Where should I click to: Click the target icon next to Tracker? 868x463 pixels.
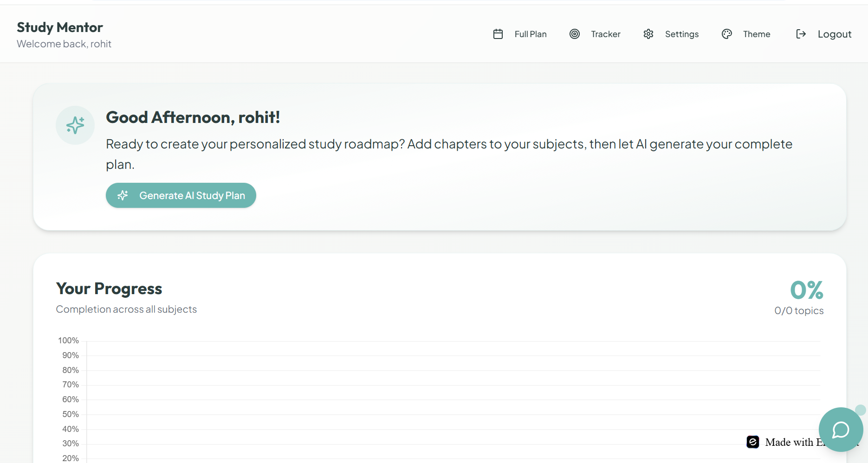pyautogui.click(x=575, y=34)
